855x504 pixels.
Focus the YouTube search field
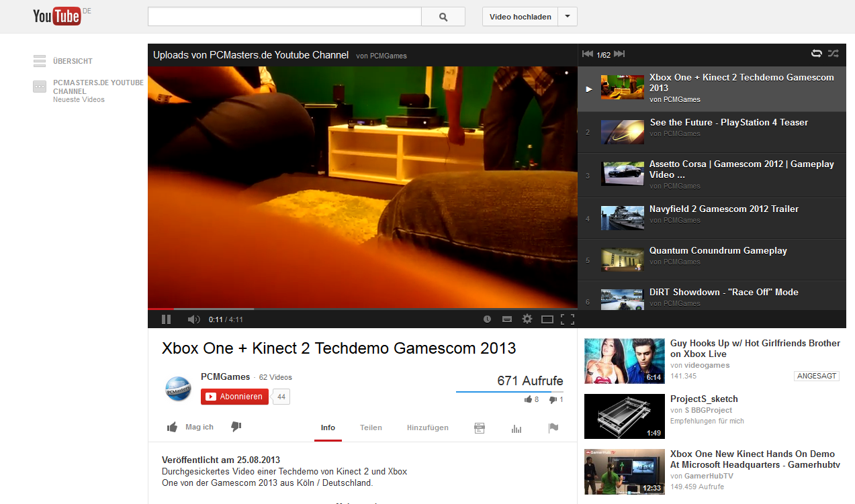point(285,17)
